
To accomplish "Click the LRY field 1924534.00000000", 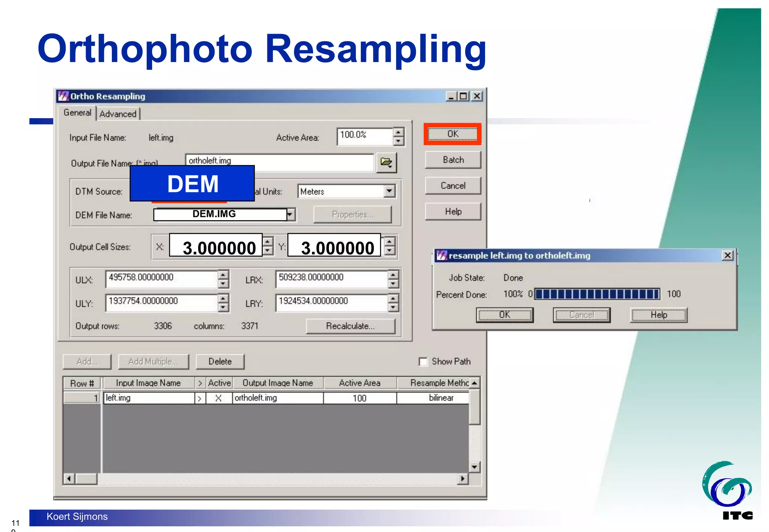I will coord(331,303).
